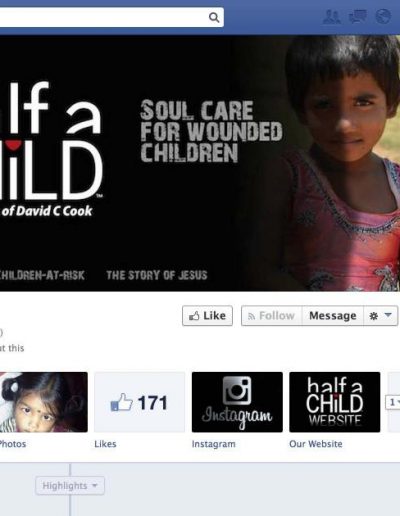Open the messages icon in top bar
This screenshot has height=516, width=400.
[358, 17]
